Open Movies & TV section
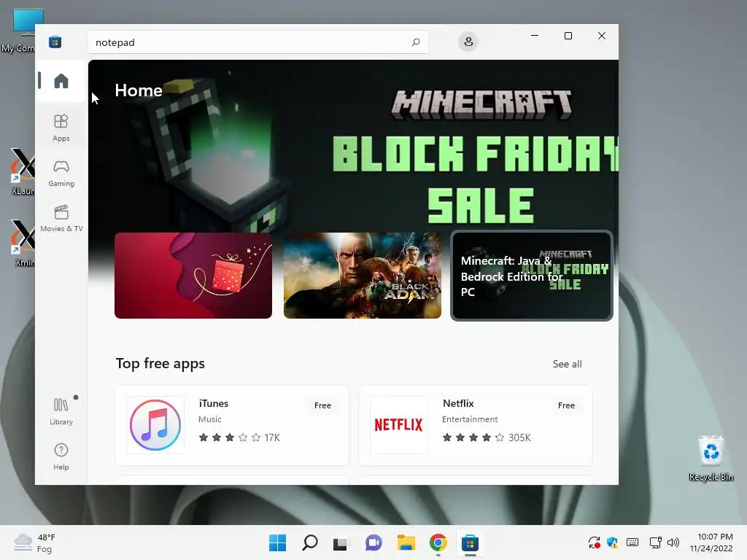This screenshot has height=560, width=747. pyautogui.click(x=61, y=218)
